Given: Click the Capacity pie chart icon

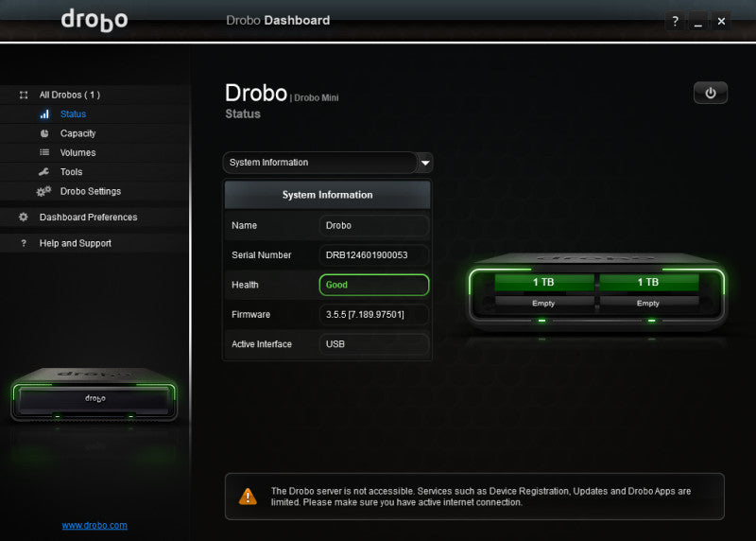Looking at the screenshot, I should 44,133.
